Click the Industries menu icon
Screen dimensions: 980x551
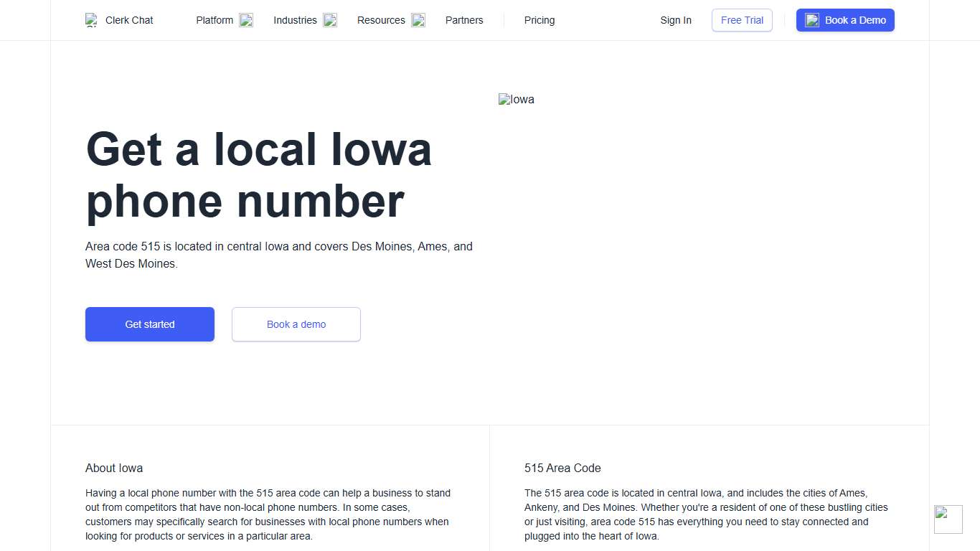329,20
